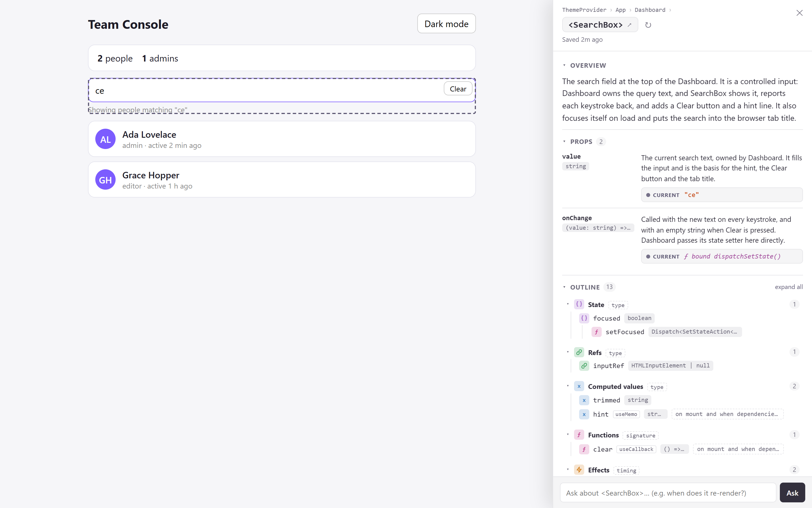812x508 pixels.
Task: Collapse the Refs outline group
Action: pyautogui.click(x=568, y=352)
